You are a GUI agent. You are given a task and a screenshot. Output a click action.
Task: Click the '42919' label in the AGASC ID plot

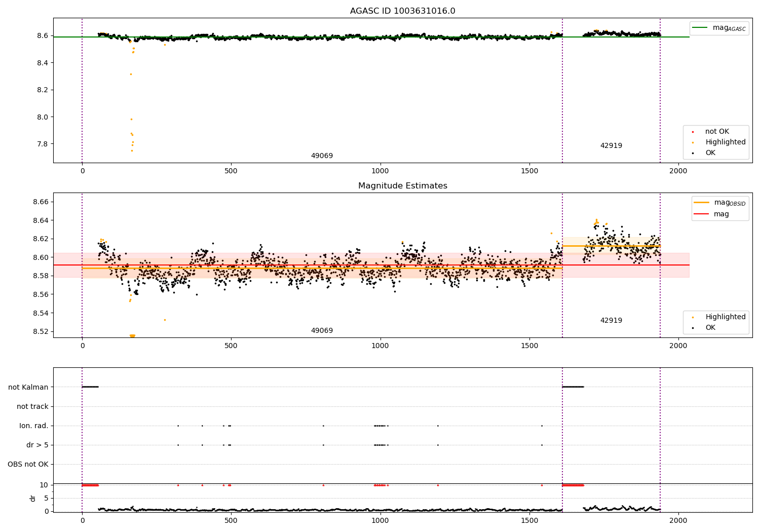[x=611, y=146]
